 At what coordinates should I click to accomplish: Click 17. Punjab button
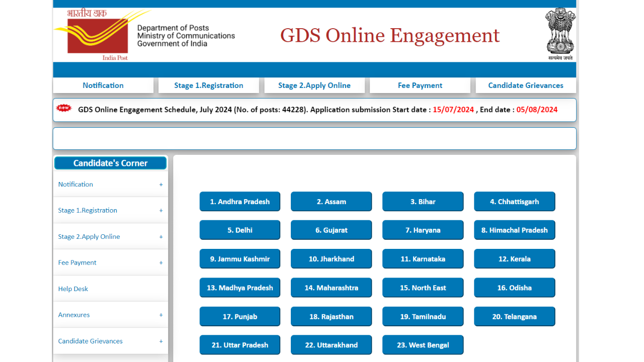[240, 317]
